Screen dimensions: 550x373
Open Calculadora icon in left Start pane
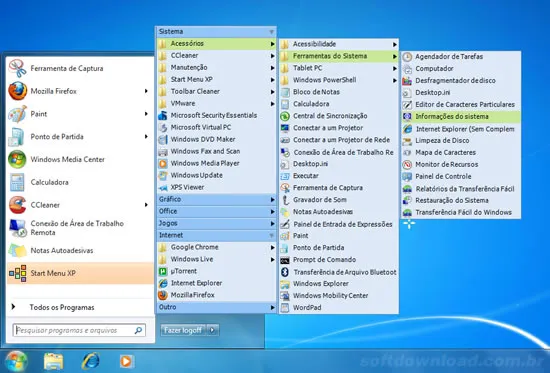click(x=18, y=182)
